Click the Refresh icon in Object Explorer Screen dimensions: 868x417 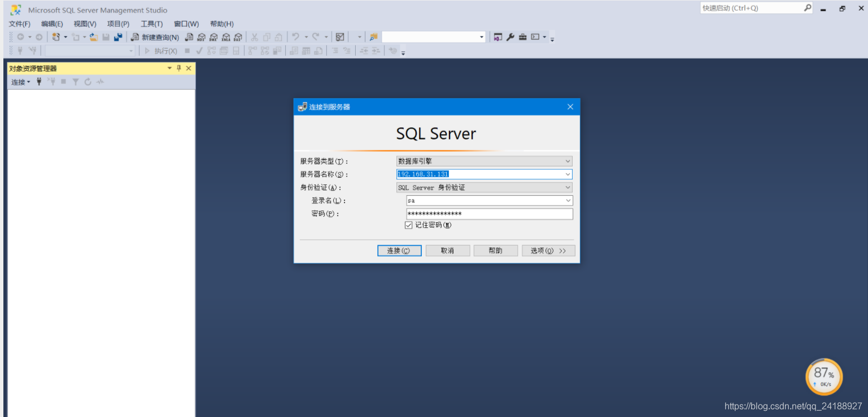88,82
